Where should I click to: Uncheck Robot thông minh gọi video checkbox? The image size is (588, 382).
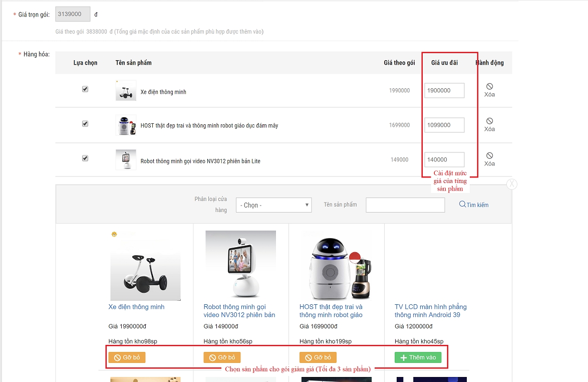(x=85, y=158)
